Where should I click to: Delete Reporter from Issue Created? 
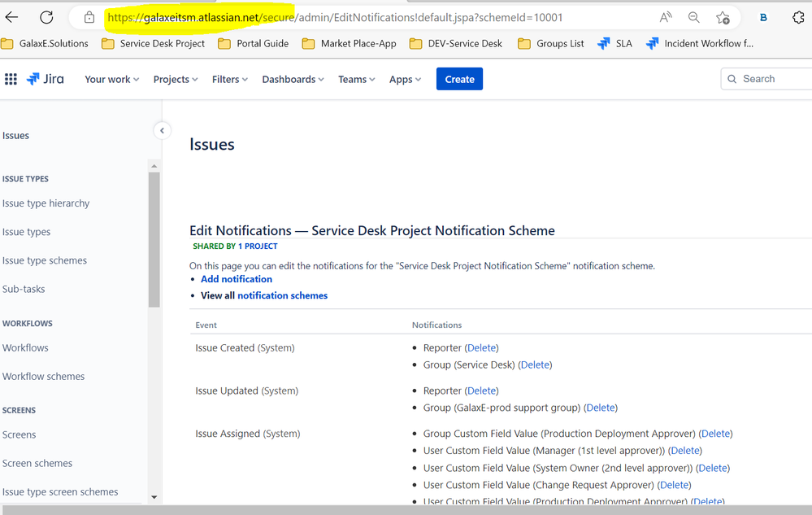pos(482,347)
